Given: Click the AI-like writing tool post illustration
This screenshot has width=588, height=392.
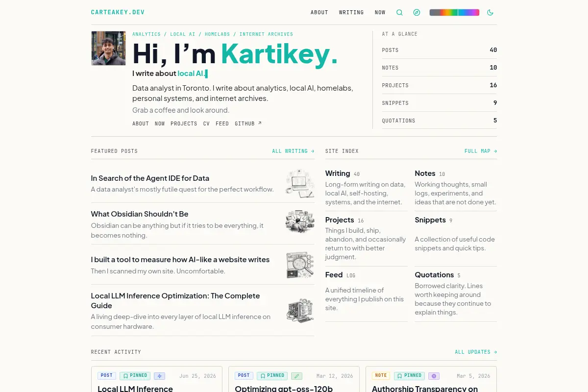Looking at the screenshot, I should 300,265.
